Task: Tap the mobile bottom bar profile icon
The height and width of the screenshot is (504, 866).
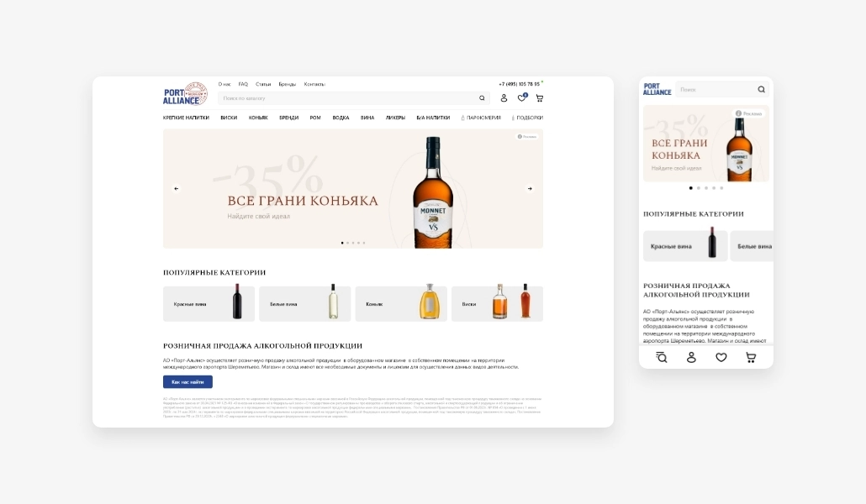Action: click(691, 357)
